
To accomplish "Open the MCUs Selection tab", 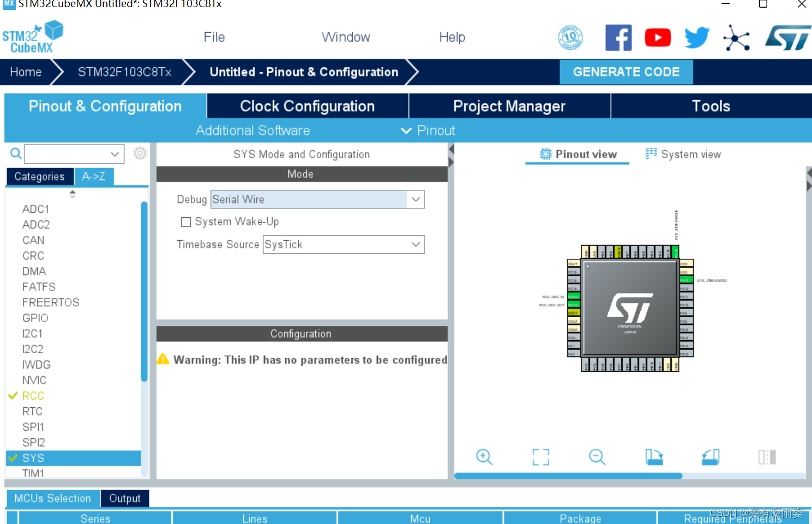I will (52, 498).
